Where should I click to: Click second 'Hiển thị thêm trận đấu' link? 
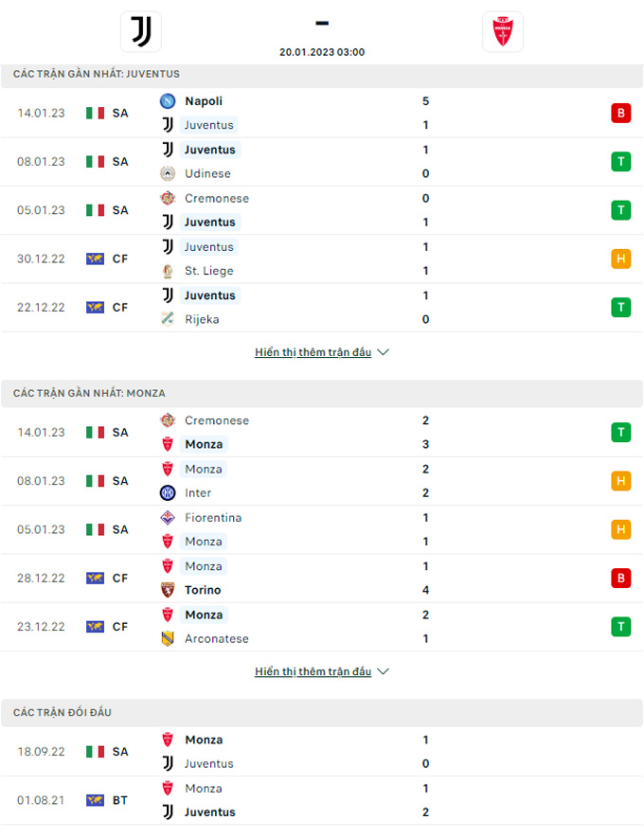[313, 671]
